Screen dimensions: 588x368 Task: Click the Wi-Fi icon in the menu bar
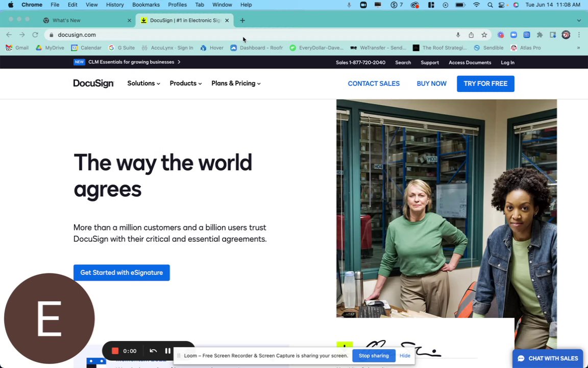pos(476,5)
